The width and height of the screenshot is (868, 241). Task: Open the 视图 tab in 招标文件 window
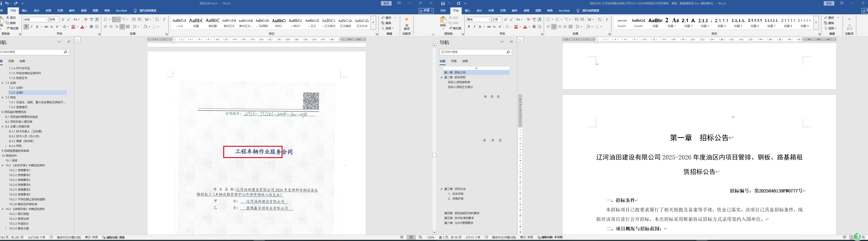(538, 11)
